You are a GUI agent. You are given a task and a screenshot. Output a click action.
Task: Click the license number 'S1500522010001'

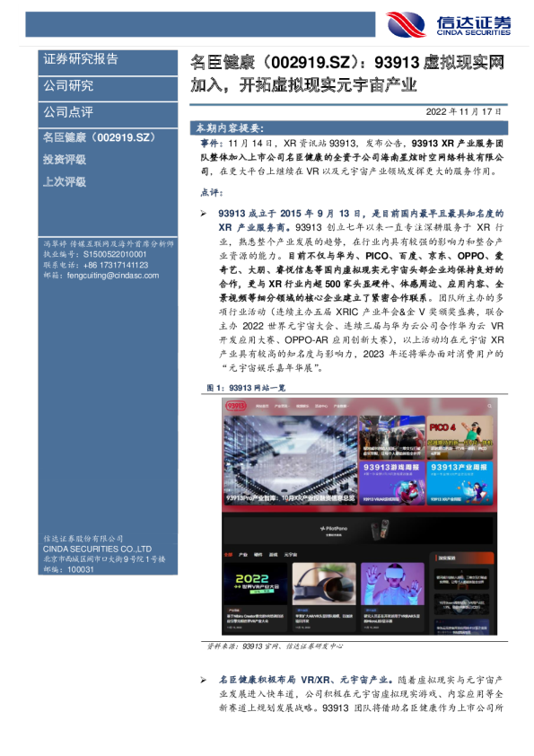pos(115,255)
